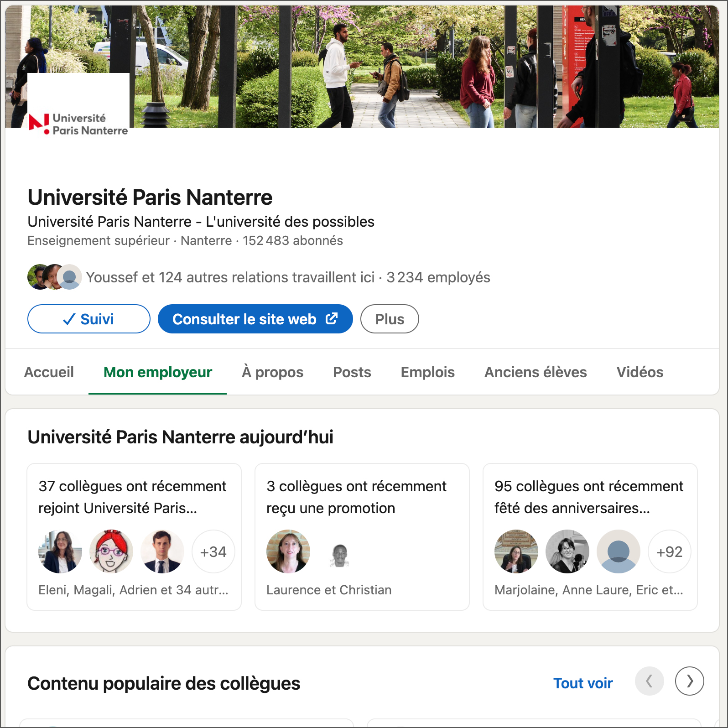Select the Mon employeur tab
Image resolution: width=728 pixels, height=728 pixels.
click(158, 372)
